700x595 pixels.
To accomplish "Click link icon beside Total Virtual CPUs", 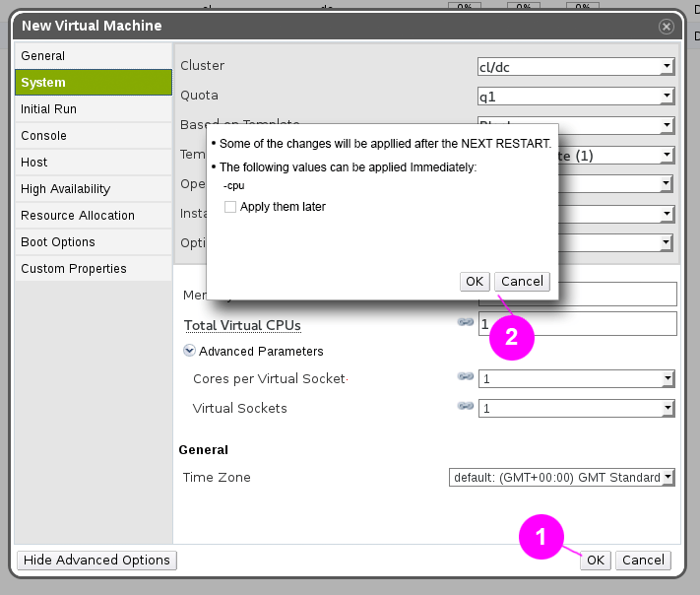I will coord(466,323).
